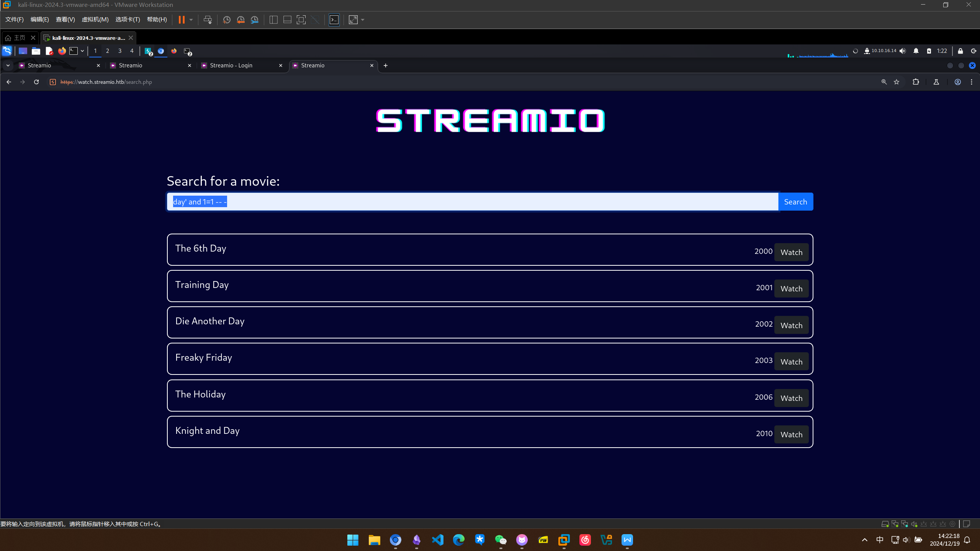Enter VMware full screen mode icon
Viewport: 980px width, 551px height.
click(301, 20)
